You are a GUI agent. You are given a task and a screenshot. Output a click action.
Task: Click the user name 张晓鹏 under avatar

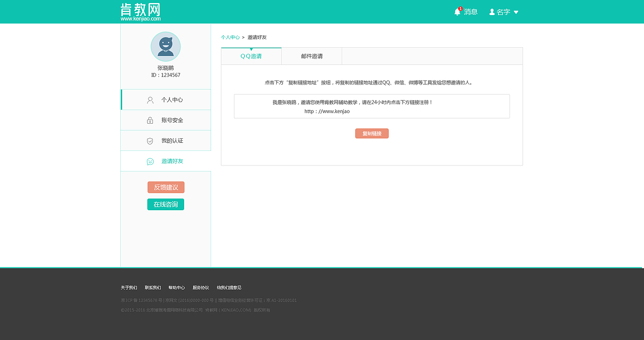(166, 68)
